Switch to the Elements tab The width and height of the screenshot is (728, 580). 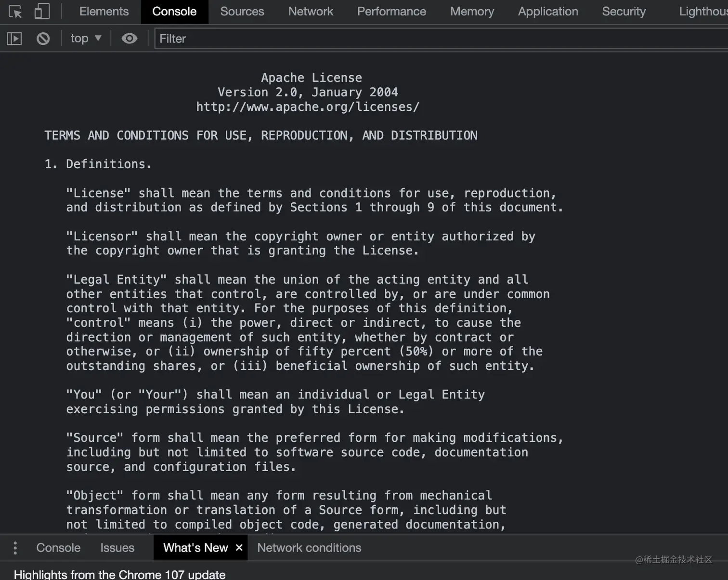pyautogui.click(x=104, y=12)
